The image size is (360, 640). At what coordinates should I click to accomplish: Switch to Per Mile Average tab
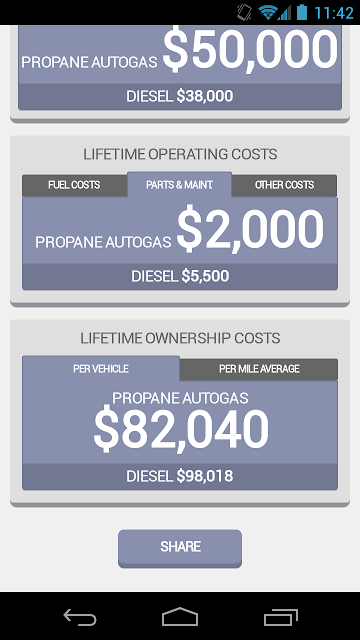(259, 369)
